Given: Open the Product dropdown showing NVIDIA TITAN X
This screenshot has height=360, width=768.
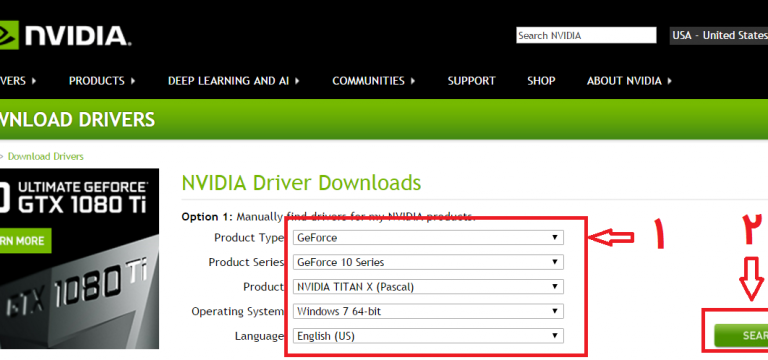Looking at the screenshot, I should tap(428, 287).
